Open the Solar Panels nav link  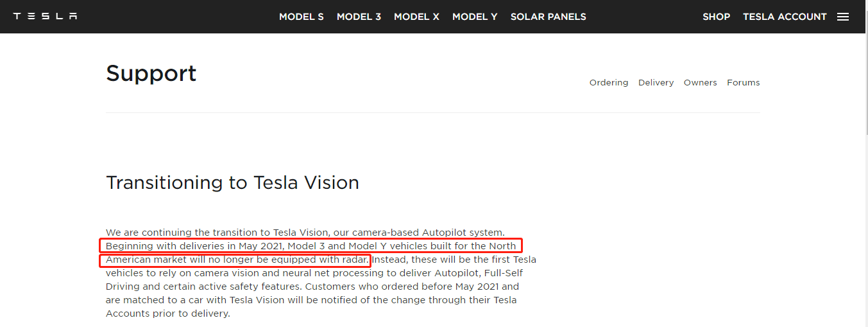click(548, 17)
